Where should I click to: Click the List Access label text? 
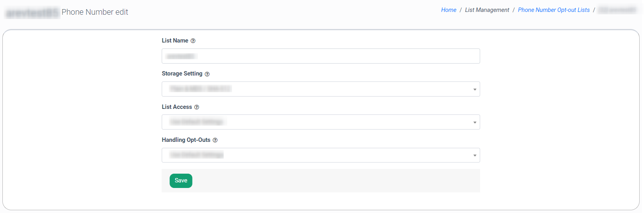(177, 107)
